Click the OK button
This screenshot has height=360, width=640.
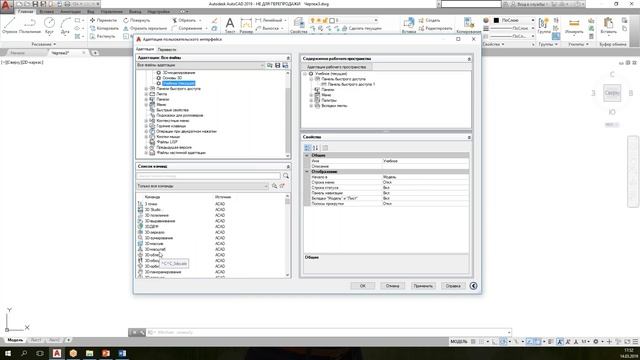[362, 286]
